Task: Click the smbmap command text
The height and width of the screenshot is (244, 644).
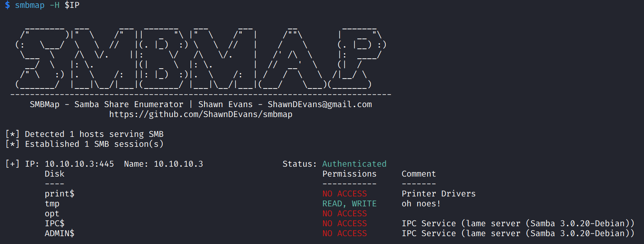Action: coord(30,6)
